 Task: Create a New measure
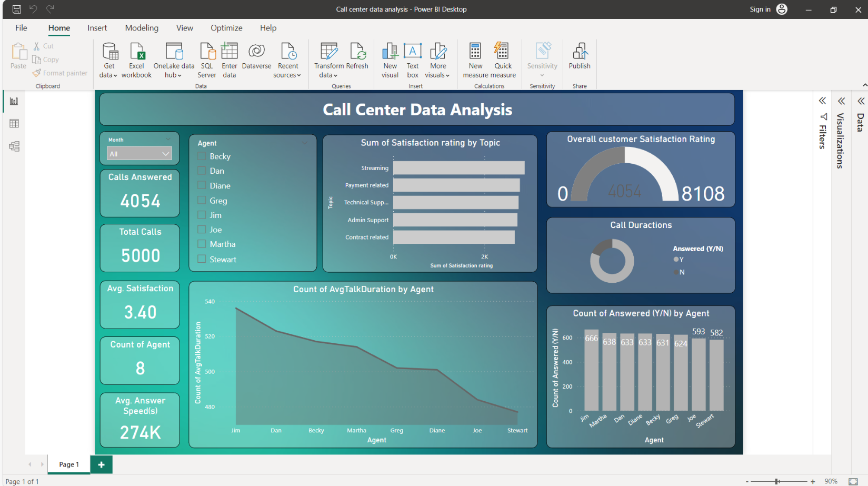pyautogui.click(x=475, y=59)
